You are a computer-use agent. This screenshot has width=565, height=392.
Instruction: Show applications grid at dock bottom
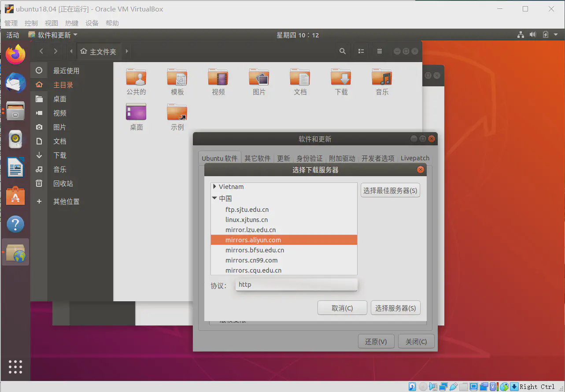click(x=15, y=366)
